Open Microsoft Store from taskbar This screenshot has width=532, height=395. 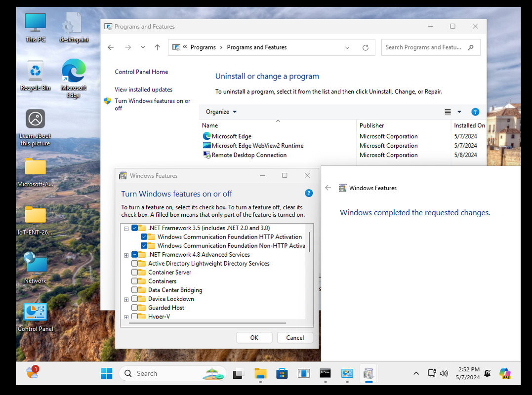(x=282, y=373)
